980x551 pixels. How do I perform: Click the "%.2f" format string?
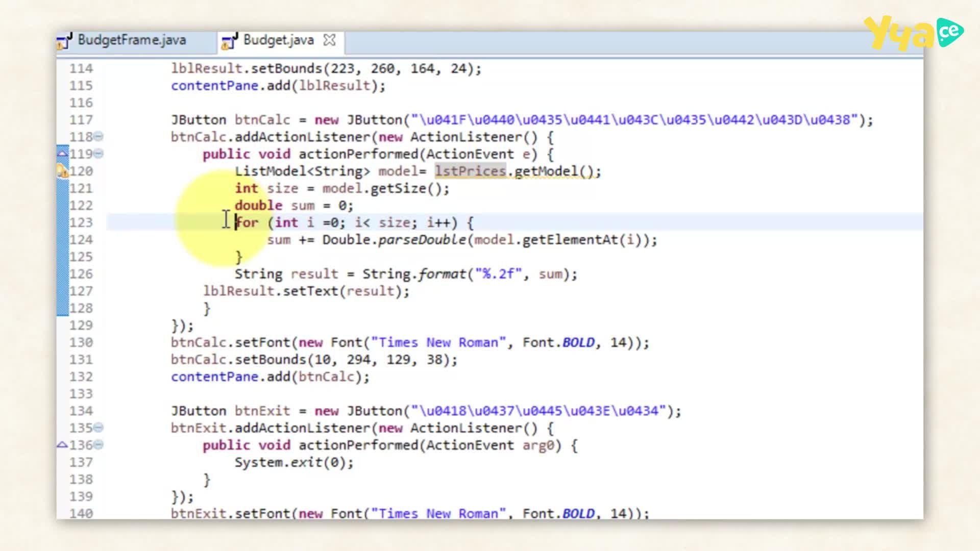[x=499, y=274]
